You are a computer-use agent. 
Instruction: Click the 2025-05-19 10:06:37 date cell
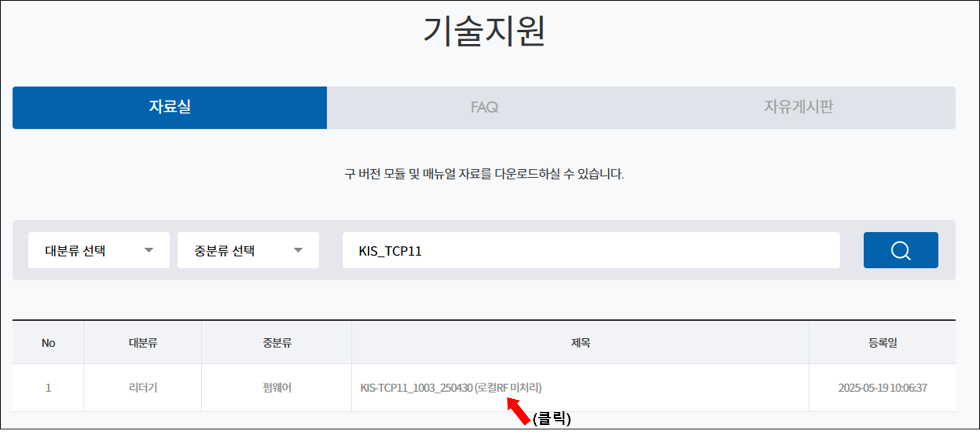click(882, 388)
